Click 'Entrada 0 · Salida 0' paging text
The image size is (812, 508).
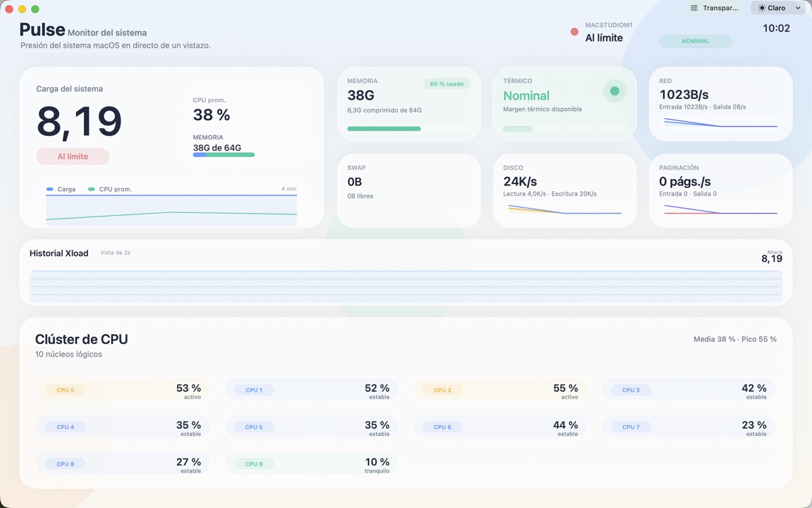point(688,194)
